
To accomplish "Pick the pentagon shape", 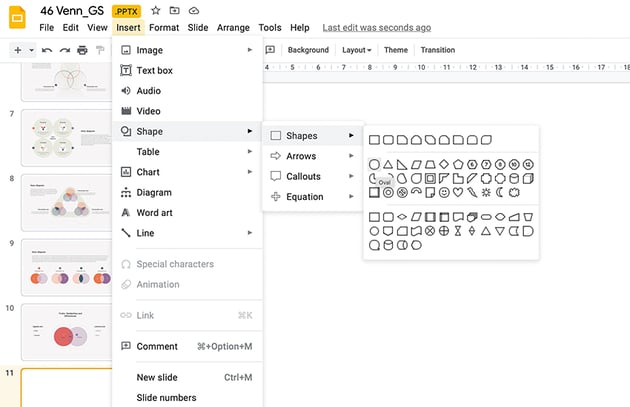I will pyautogui.click(x=458, y=164).
